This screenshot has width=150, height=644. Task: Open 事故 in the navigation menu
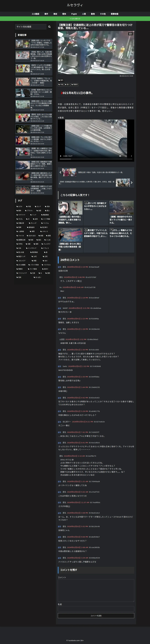point(55,14)
